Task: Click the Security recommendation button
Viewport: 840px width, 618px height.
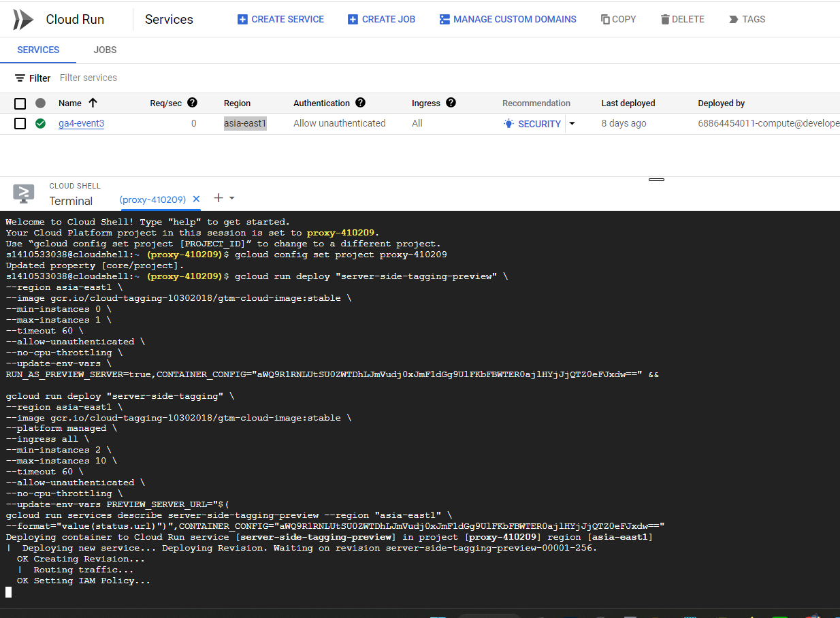Action: [x=532, y=124]
